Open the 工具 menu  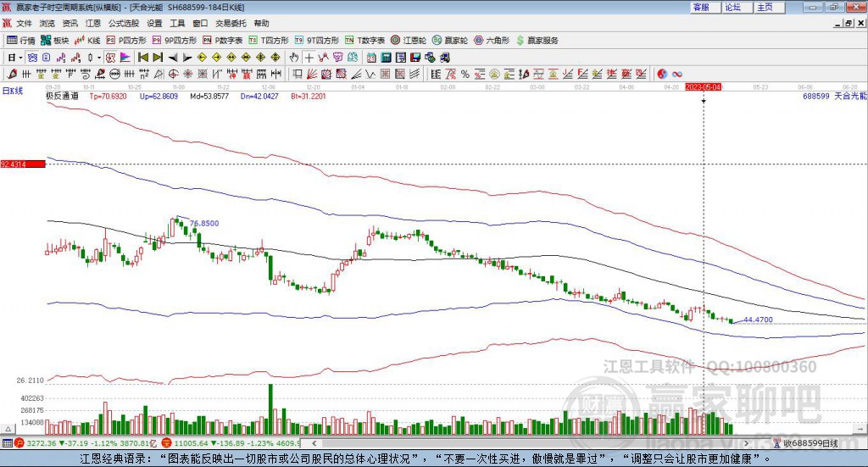[177, 23]
